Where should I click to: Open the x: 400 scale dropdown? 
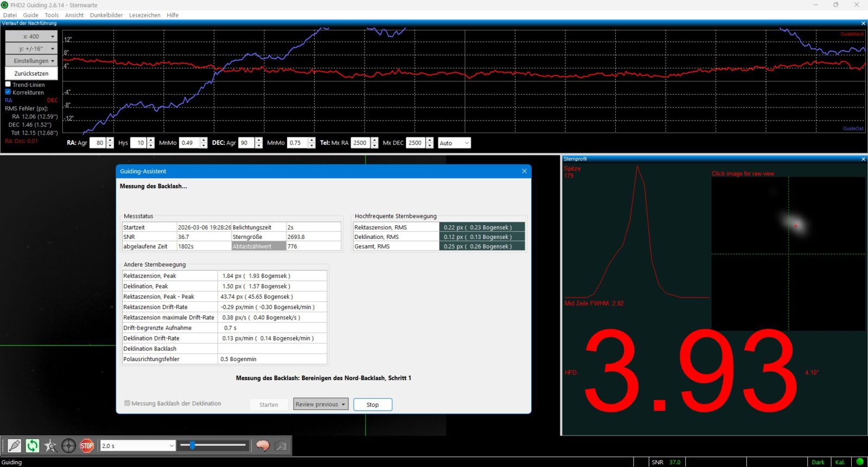coord(31,36)
